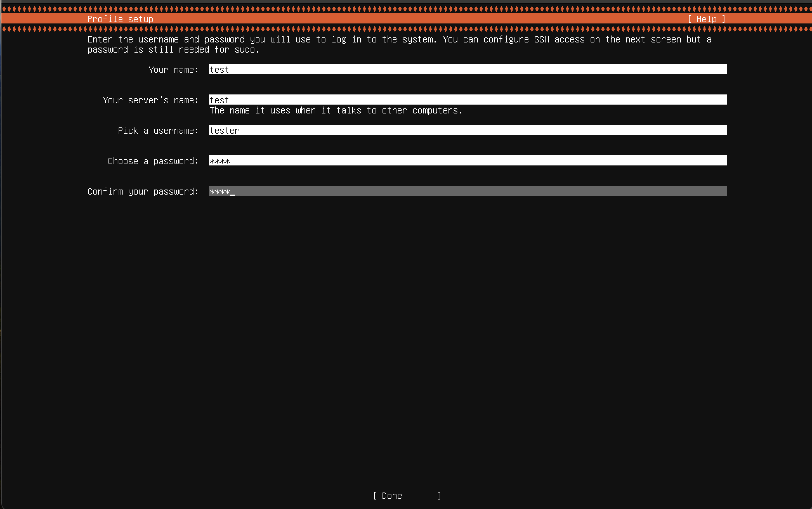Viewport: 812px width, 509px height.
Task: Select the server's name input field
Action: coord(468,100)
